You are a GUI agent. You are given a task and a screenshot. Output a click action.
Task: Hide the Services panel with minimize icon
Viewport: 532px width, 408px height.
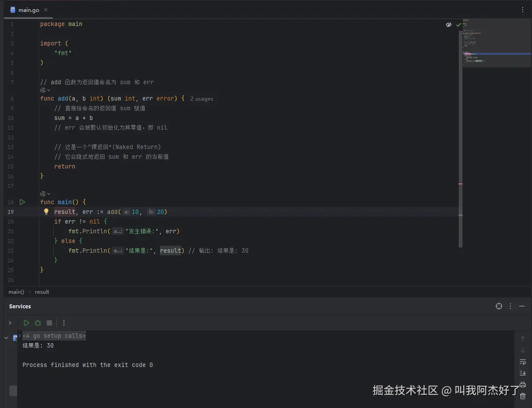coord(522,306)
